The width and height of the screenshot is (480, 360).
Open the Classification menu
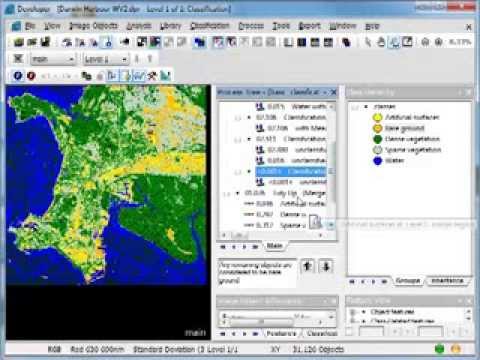[210, 26]
